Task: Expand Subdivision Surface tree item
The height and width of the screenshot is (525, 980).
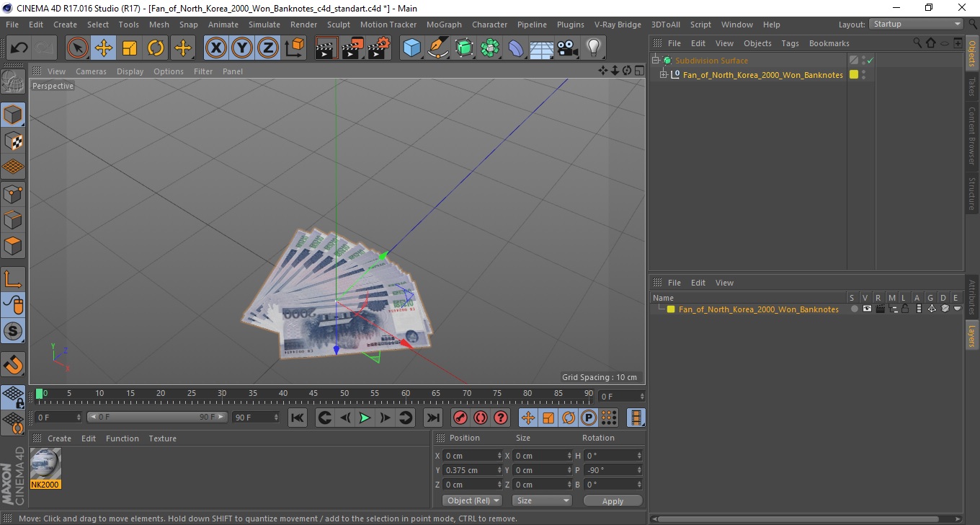Action: (x=656, y=61)
